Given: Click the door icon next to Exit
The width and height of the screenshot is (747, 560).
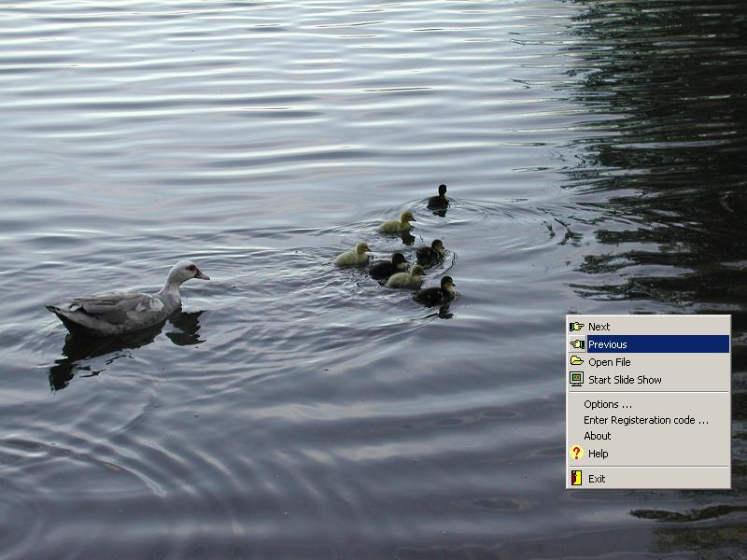Looking at the screenshot, I should [x=576, y=478].
